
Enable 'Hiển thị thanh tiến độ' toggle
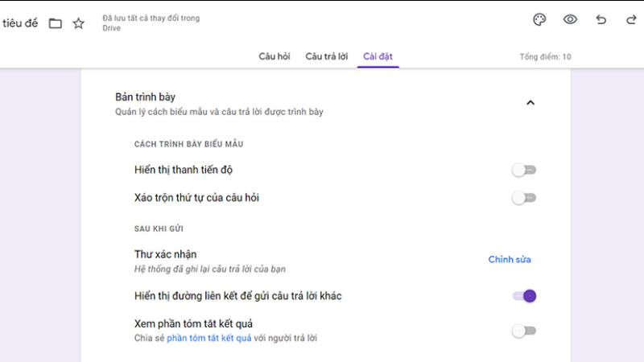click(x=524, y=170)
